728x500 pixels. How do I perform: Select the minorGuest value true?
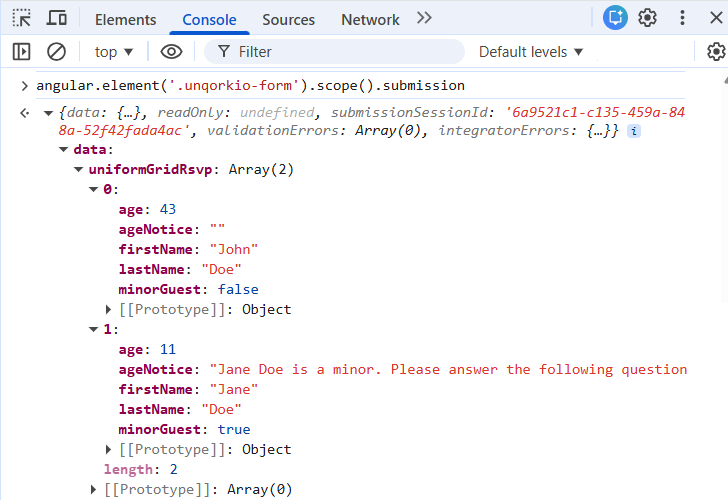point(234,429)
